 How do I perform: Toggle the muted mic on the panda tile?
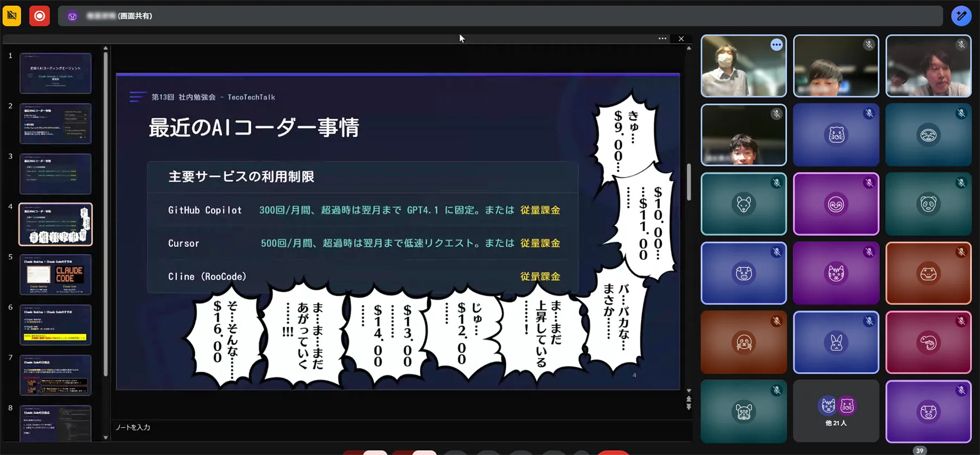[x=962, y=183]
